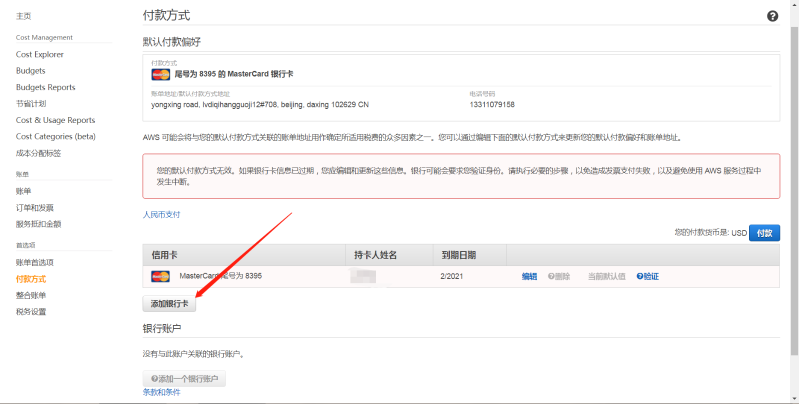Click phone number 13311079158

point(492,104)
